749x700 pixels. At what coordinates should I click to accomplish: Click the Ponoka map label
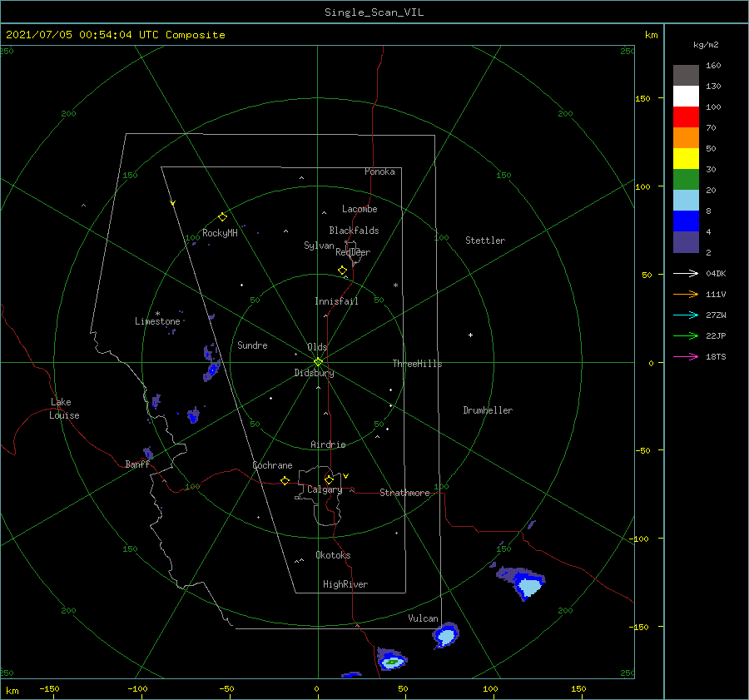coord(379,171)
